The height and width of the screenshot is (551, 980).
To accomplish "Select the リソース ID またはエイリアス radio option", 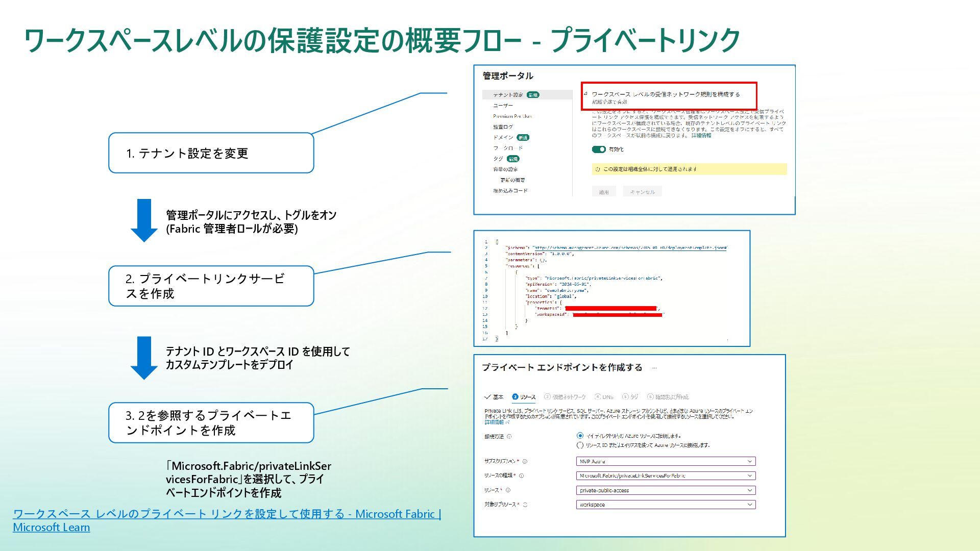I will coord(580,445).
